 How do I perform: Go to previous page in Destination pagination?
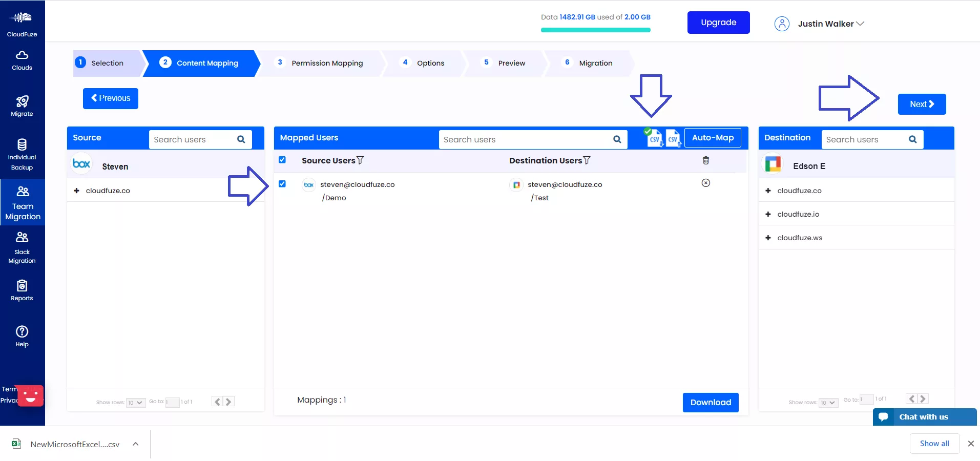coord(911,399)
